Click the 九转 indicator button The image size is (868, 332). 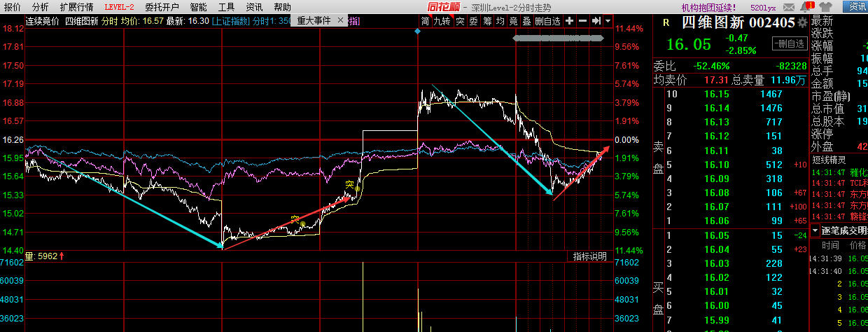pos(442,21)
